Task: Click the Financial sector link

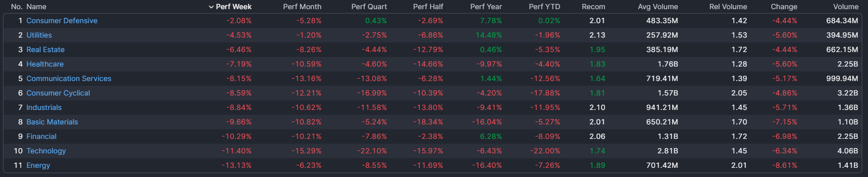Action: click(41, 136)
